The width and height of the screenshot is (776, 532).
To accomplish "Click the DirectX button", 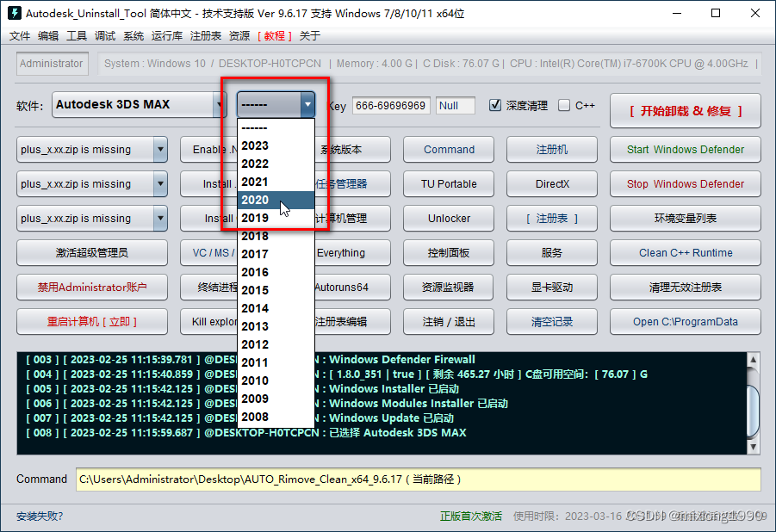I will [x=552, y=184].
